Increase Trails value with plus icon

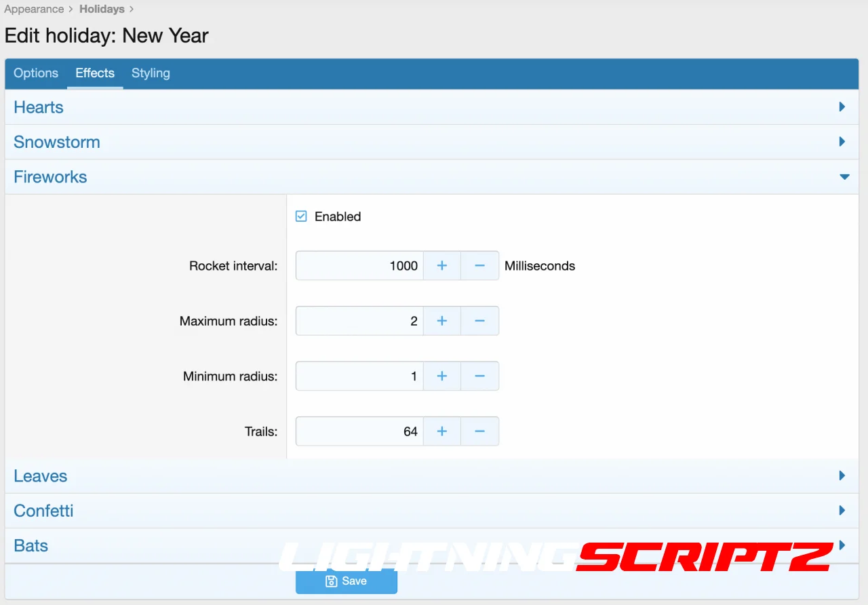coord(441,431)
